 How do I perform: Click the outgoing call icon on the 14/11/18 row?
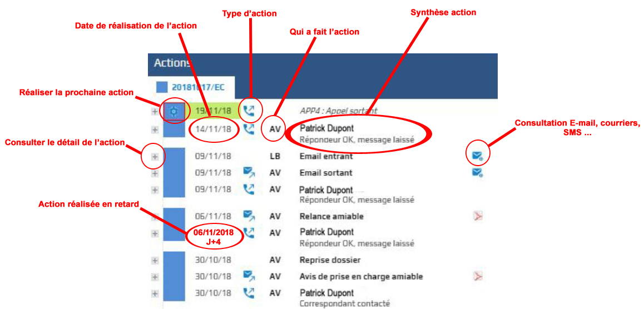coord(249,129)
